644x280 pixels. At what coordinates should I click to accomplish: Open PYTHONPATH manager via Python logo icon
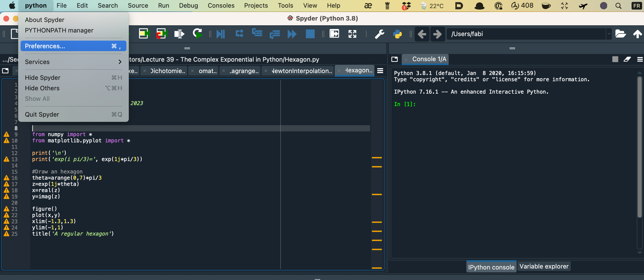click(x=397, y=34)
